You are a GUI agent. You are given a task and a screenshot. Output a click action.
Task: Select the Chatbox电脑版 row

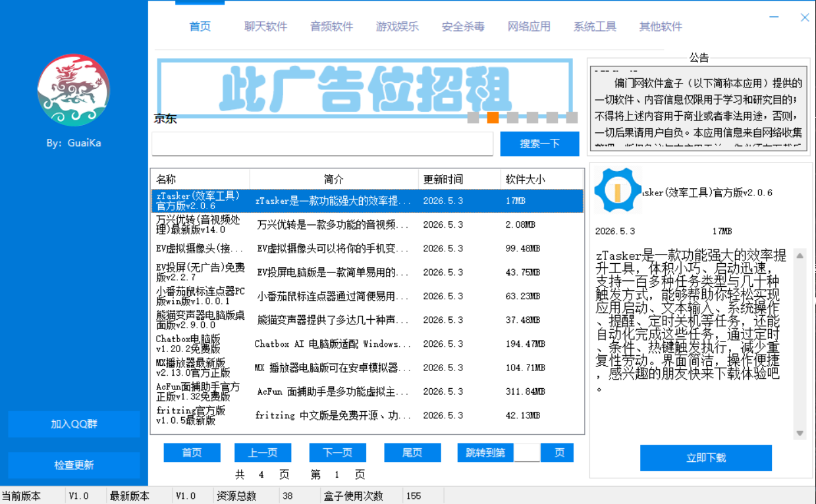click(x=367, y=343)
